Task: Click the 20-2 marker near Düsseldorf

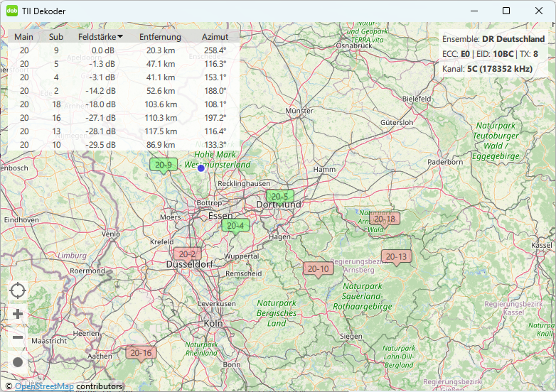Action: point(187,254)
